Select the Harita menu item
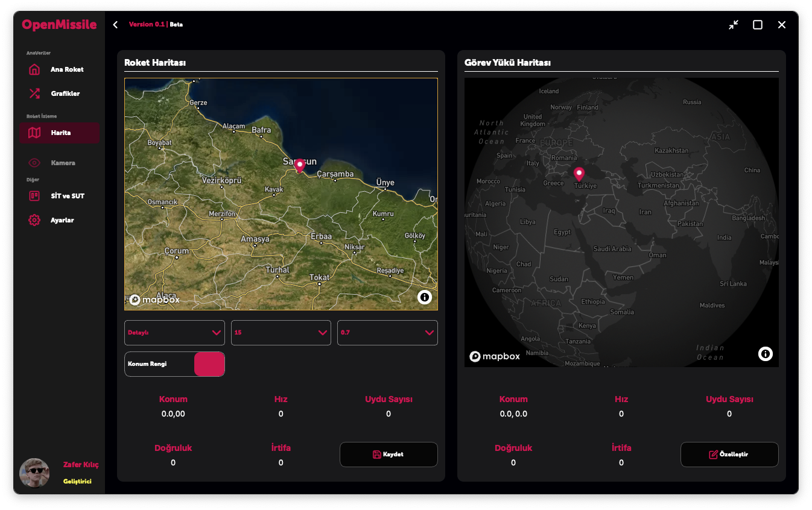This screenshot has width=812, height=510. pos(59,133)
